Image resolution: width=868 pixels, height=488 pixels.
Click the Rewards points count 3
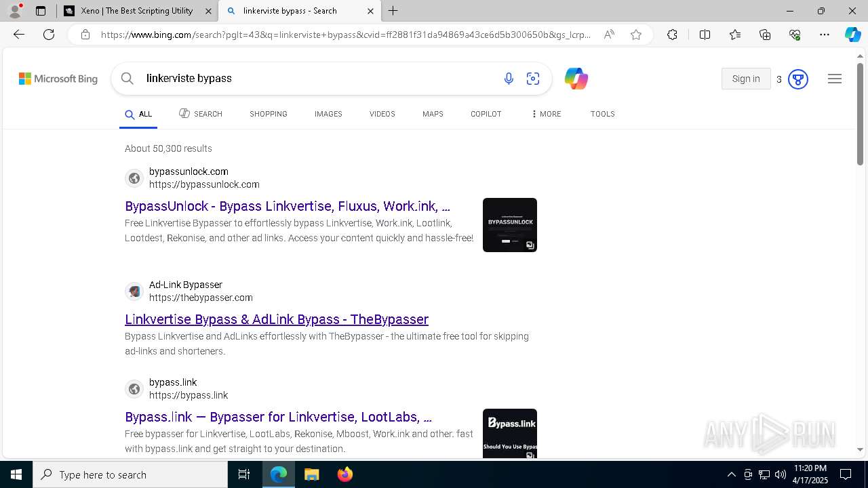pyautogui.click(x=779, y=79)
